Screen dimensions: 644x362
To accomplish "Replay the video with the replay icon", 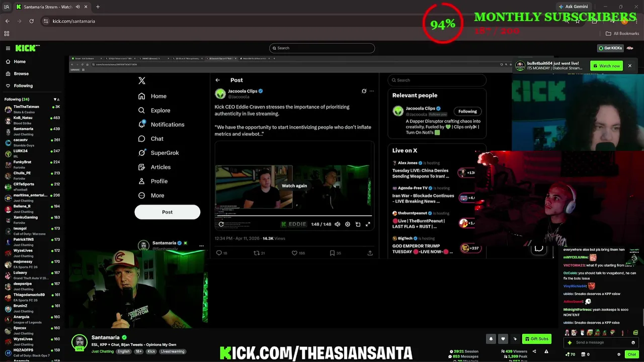I will click(221, 224).
